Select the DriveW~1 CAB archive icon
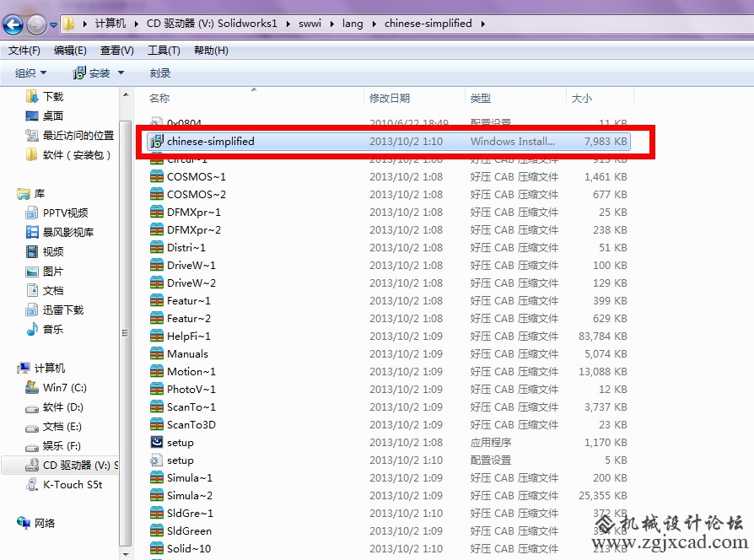The image size is (754, 560). point(157,265)
